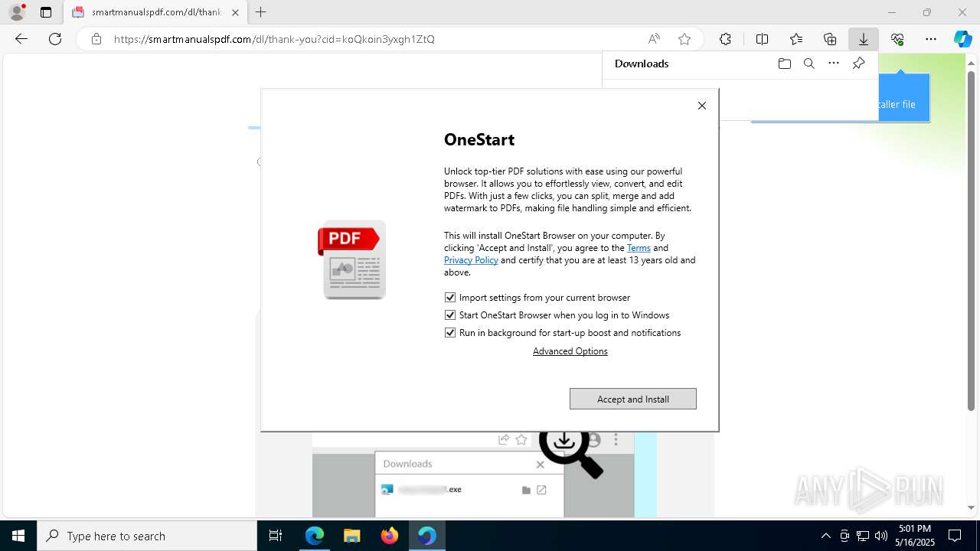Click the taskbar search box
Screen dimensions: 980x551
[x=147, y=536]
